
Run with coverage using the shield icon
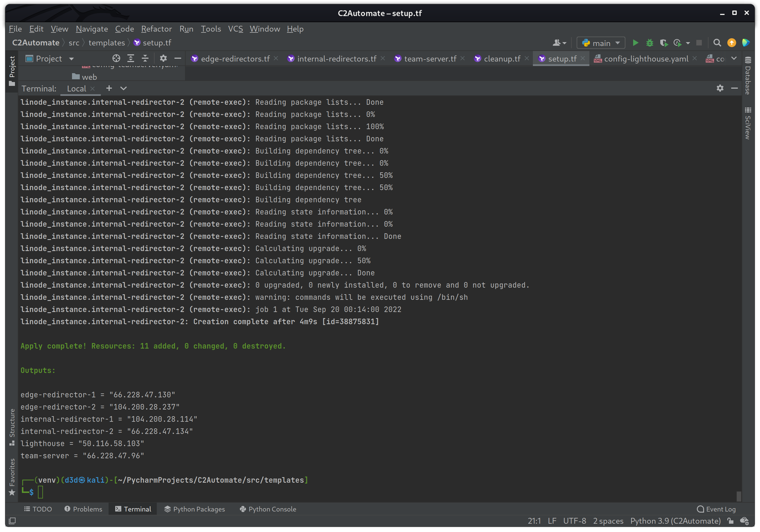point(664,43)
